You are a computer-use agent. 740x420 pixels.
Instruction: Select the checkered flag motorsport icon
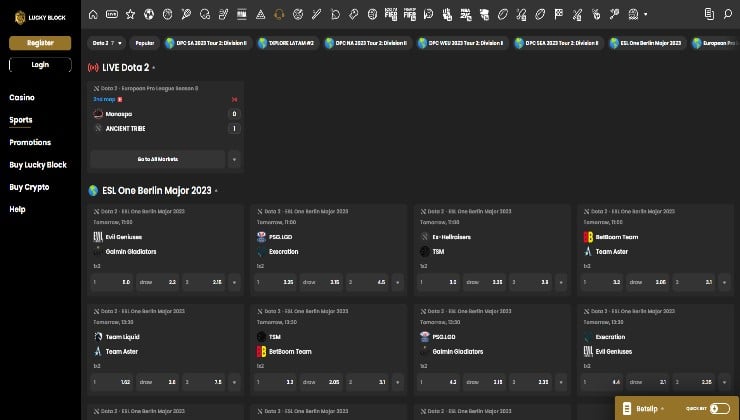click(x=559, y=15)
